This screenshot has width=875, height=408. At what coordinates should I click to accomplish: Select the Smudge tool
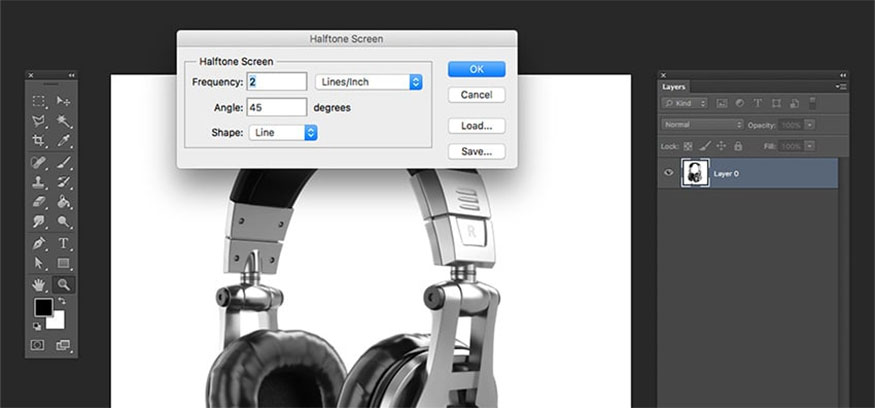point(39,222)
